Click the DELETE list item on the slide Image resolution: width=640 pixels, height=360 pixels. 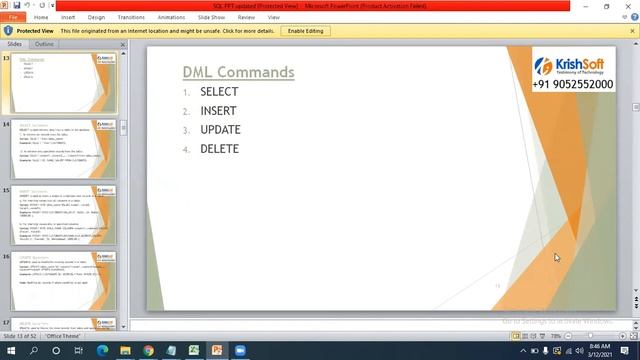(x=220, y=149)
